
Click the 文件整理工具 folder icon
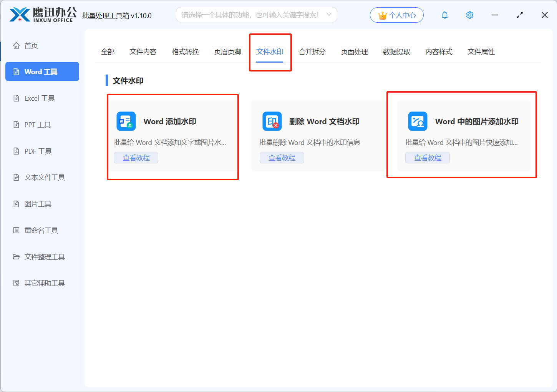16,257
